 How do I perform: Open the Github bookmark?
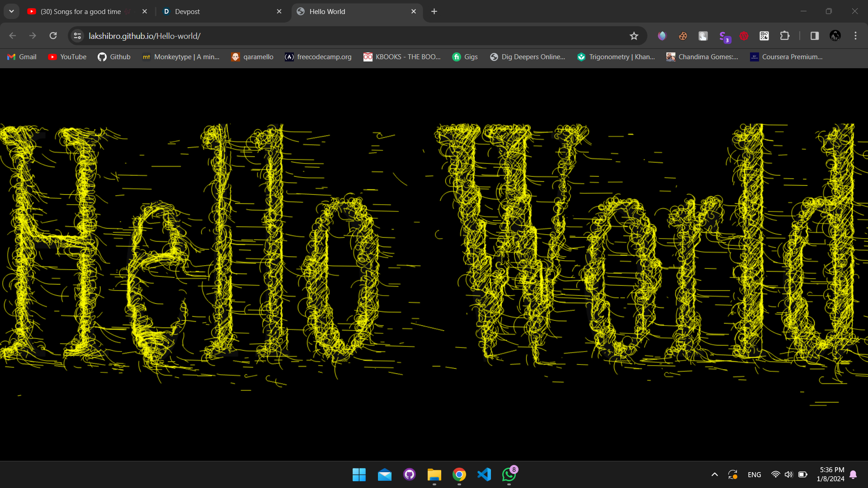coord(114,57)
